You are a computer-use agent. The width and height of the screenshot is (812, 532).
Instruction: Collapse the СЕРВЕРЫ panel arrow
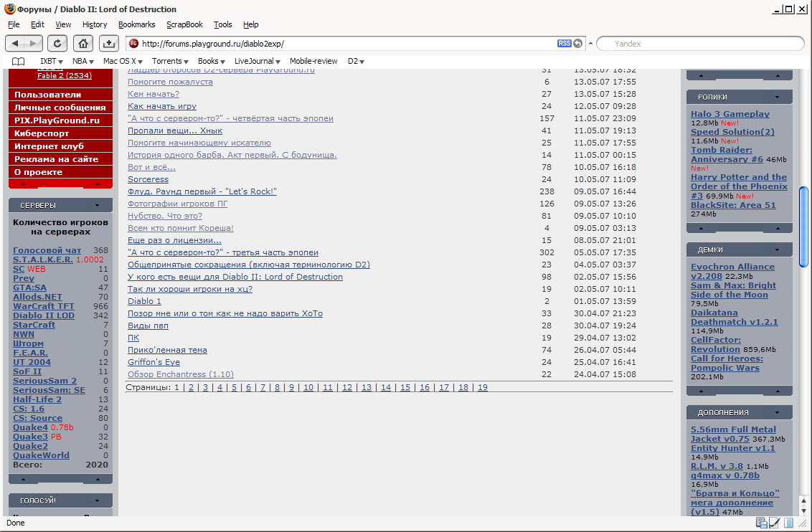pyautogui.click(x=97, y=206)
